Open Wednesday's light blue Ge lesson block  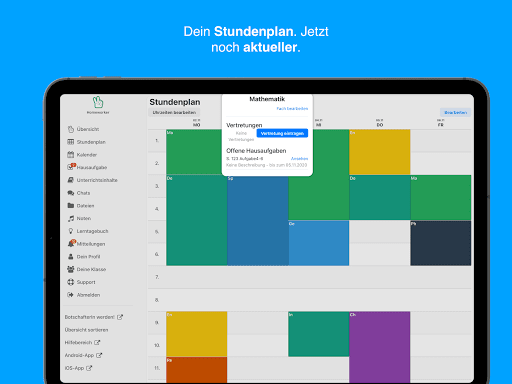[319, 243]
